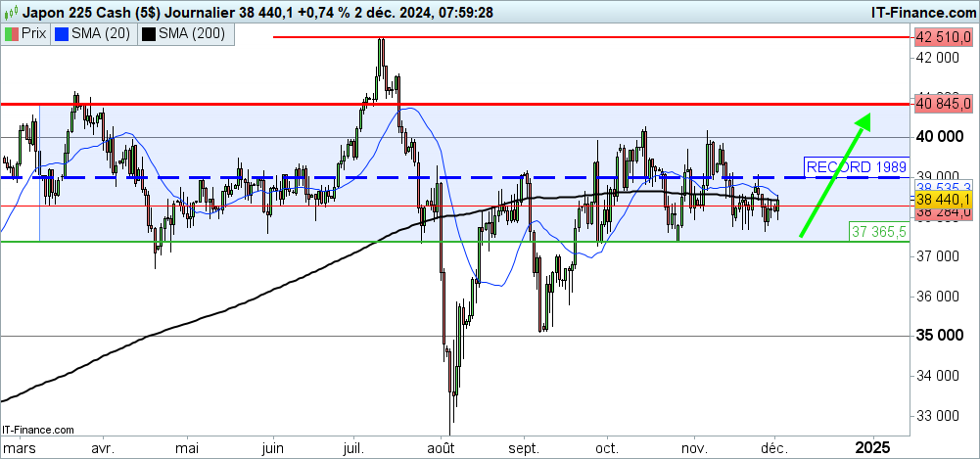Click the août label on time axis
The height and width of the screenshot is (459, 980).
point(442,445)
